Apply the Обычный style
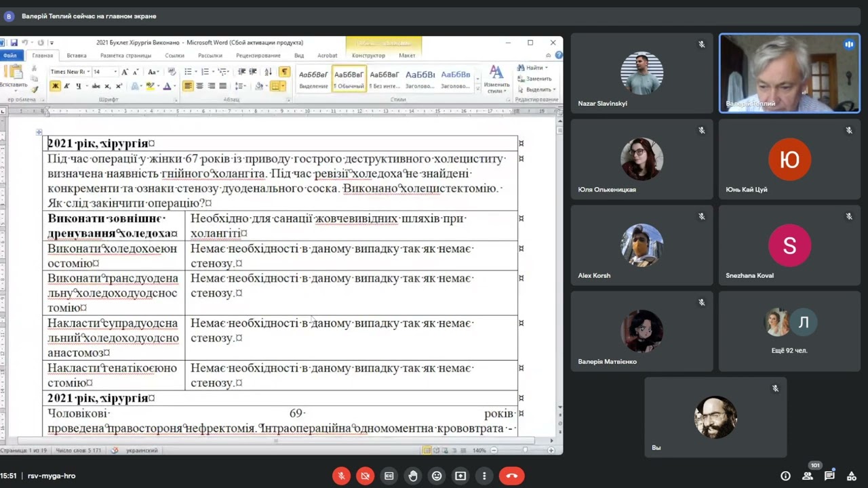The width and height of the screenshot is (868, 488). tap(349, 79)
